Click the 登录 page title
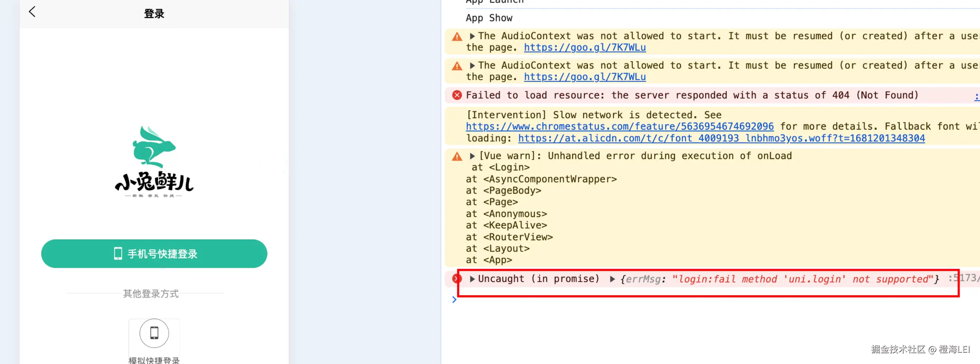This screenshot has width=980, height=364. tap(154, 14)
